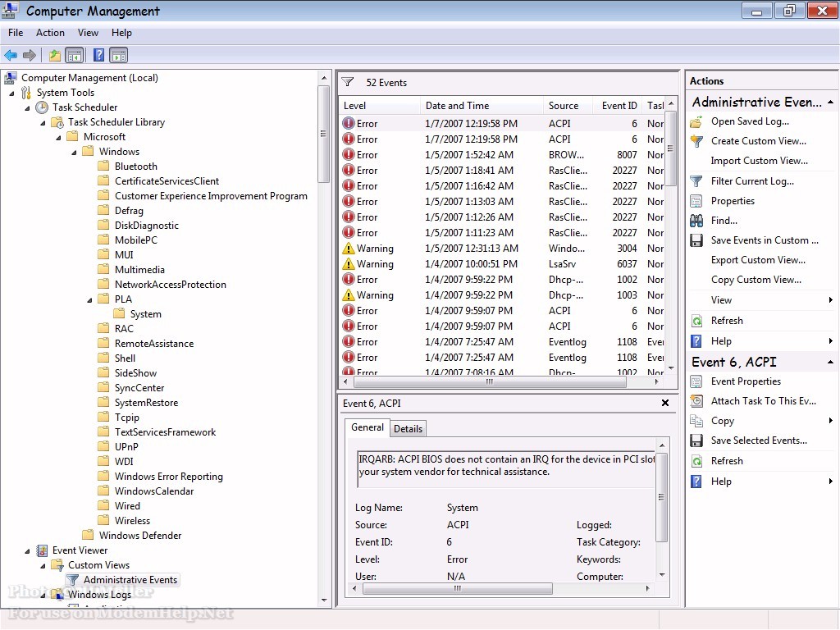Select the Windows Error Reporting folder
This screenshot has width=840, height=630.
[161, 477]
